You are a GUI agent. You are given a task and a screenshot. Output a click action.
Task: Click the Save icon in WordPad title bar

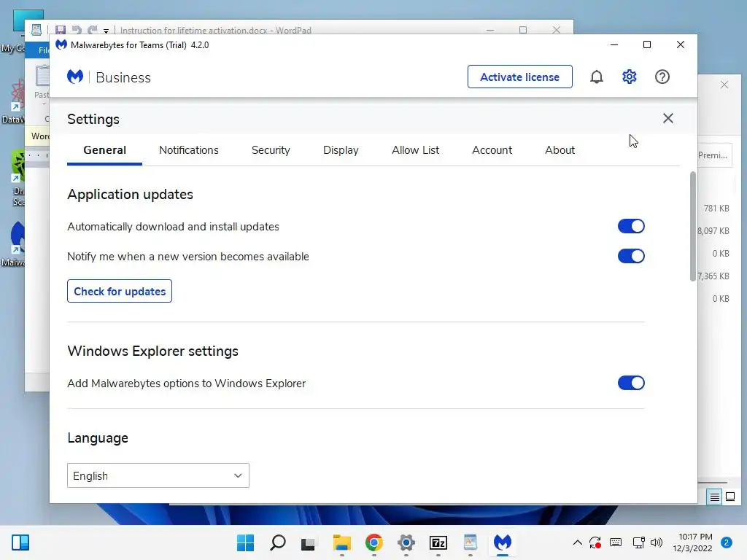click(x=61, y=30)
